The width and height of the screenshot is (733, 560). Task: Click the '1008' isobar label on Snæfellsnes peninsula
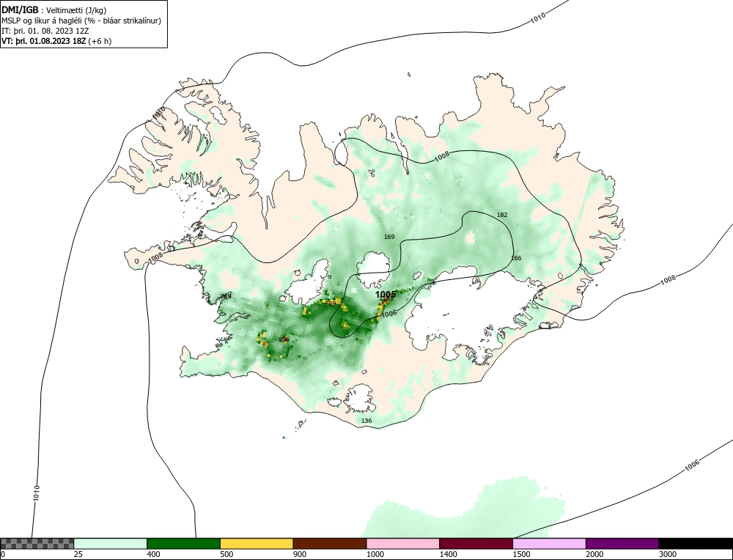point(155,257)
